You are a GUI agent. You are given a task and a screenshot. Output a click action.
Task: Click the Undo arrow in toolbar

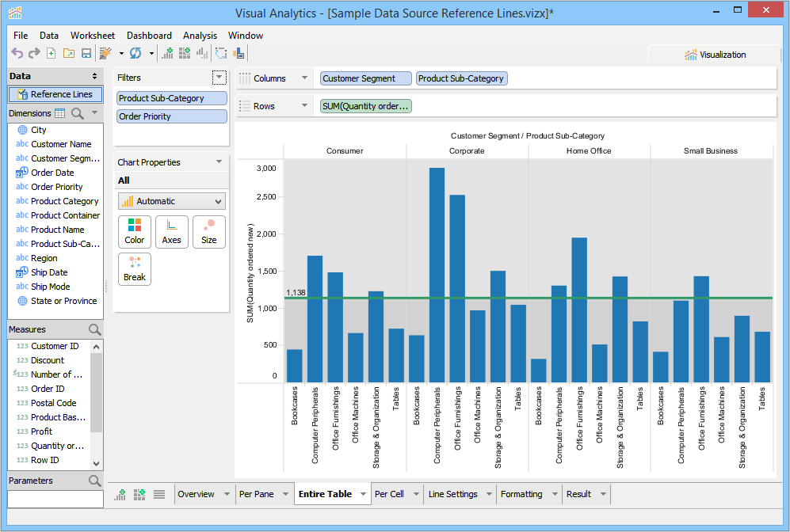pyautogui.click(x=17, y=53)
